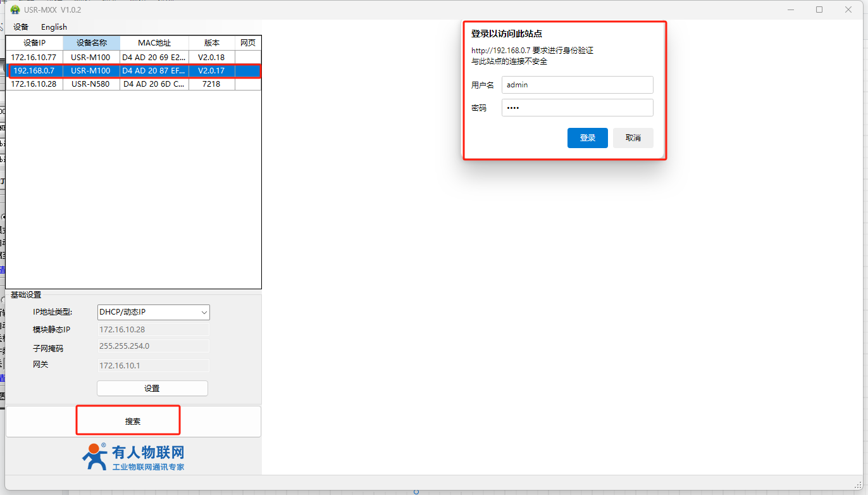Click the MAC地址 column header
Viewport: 868px width, 495px height.
[x=154, y=43]
